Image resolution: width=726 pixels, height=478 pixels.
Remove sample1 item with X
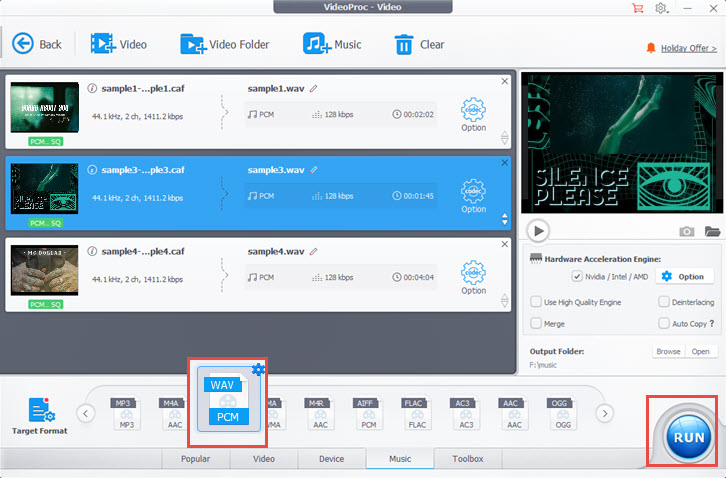point(505,81)
